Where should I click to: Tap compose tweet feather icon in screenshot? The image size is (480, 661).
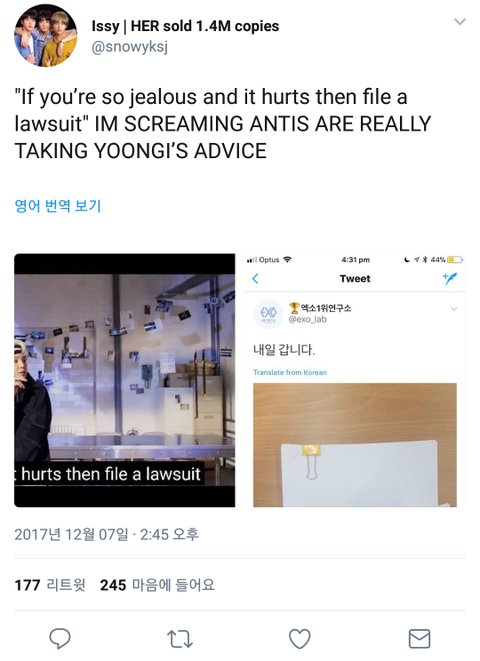click(x=450, y=278)
